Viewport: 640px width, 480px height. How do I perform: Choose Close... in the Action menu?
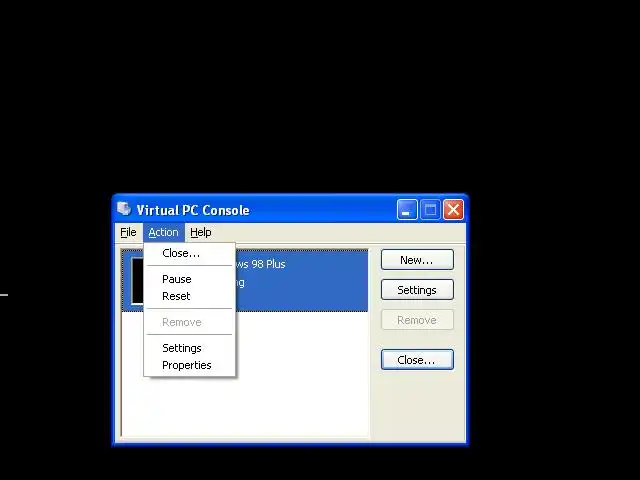tap(189, 253)
